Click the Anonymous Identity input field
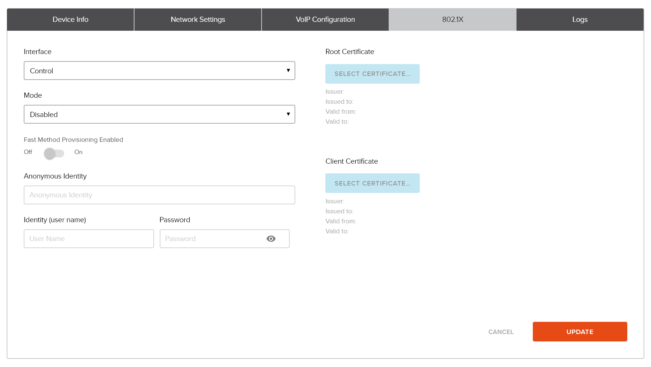Screen dimensions: 651x367 pyautogui.click(x=159, y=195)
